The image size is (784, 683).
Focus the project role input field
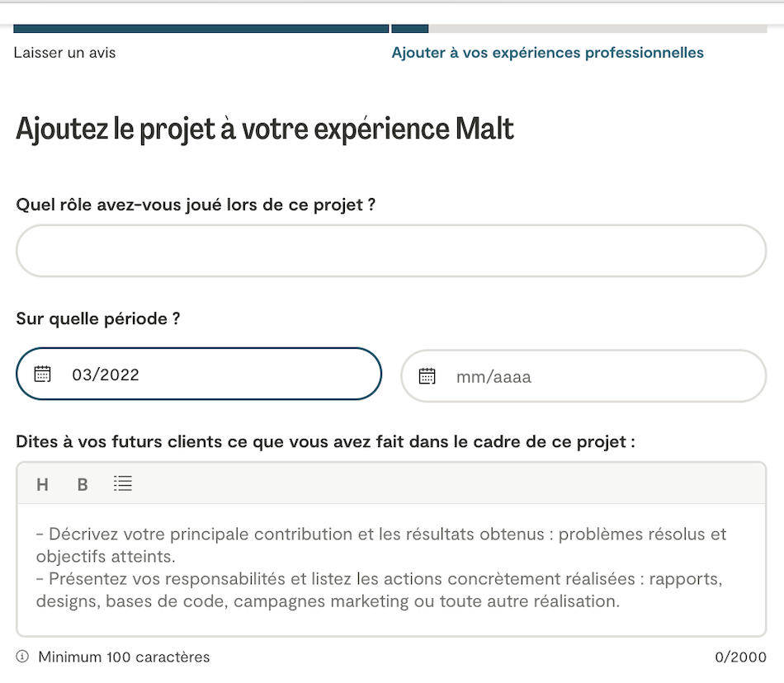click(391, 251)
